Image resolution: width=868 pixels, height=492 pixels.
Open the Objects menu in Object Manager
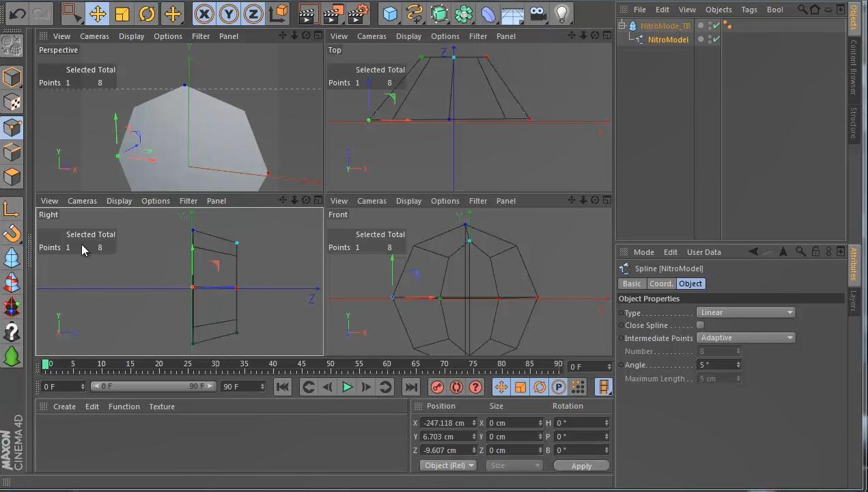click(718, 10)
